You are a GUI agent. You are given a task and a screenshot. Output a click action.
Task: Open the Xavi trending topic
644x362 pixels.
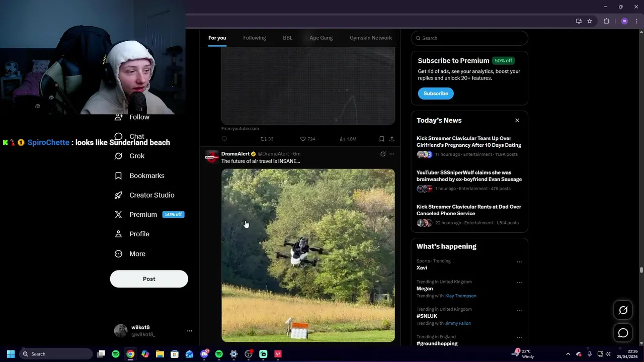pos(422,268)
